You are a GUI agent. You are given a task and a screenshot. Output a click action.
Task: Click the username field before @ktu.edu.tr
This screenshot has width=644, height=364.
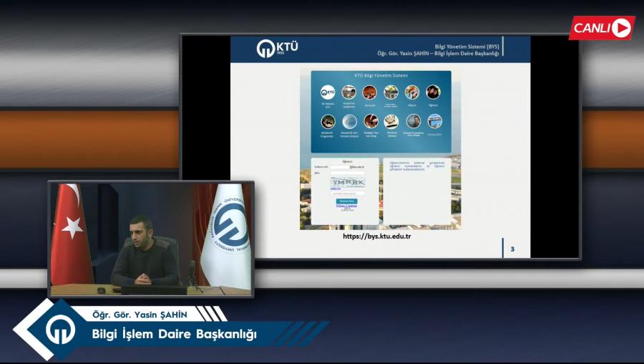(x=339, y=167)
